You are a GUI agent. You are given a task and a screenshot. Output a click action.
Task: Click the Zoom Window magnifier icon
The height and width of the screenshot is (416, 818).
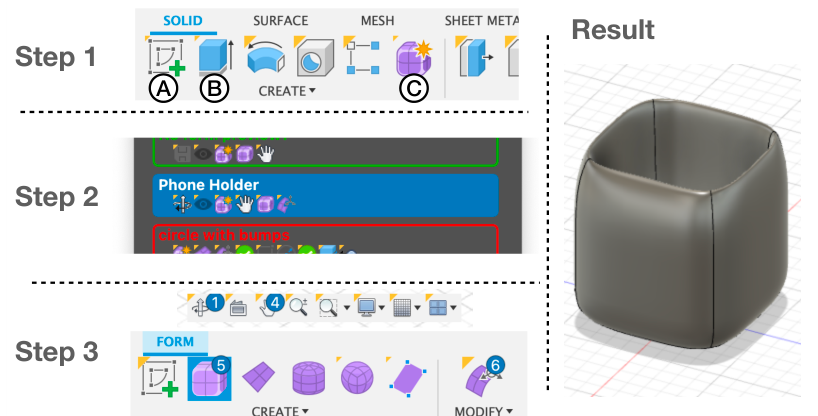[328, 307]
